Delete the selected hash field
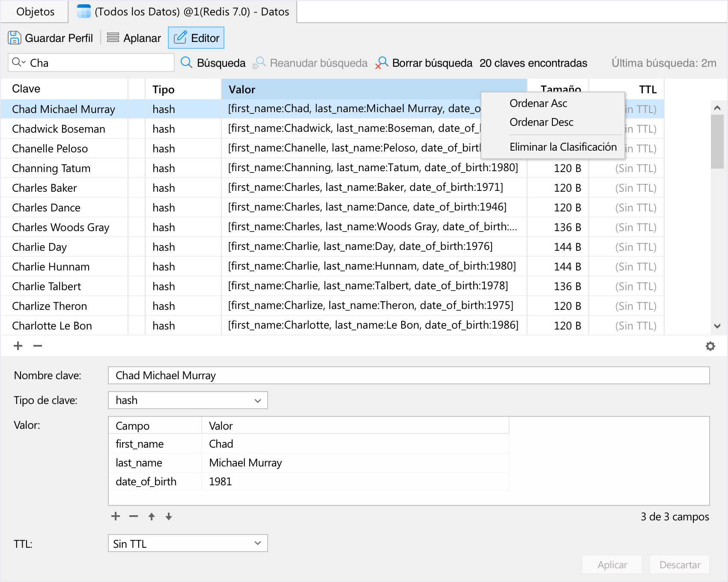 134,516
